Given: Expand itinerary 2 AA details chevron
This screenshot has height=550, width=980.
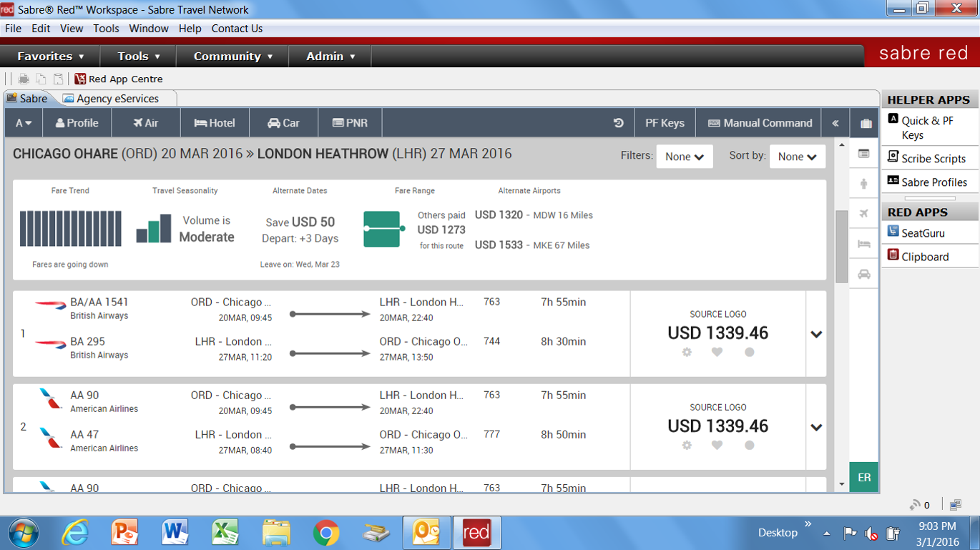Looking at the screenshot, I should point(816,427).
